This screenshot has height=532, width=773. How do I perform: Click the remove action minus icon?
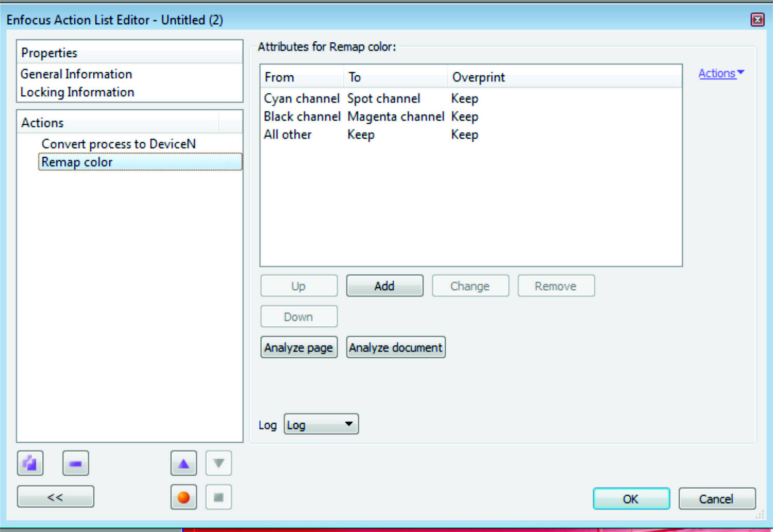(76, 463)
